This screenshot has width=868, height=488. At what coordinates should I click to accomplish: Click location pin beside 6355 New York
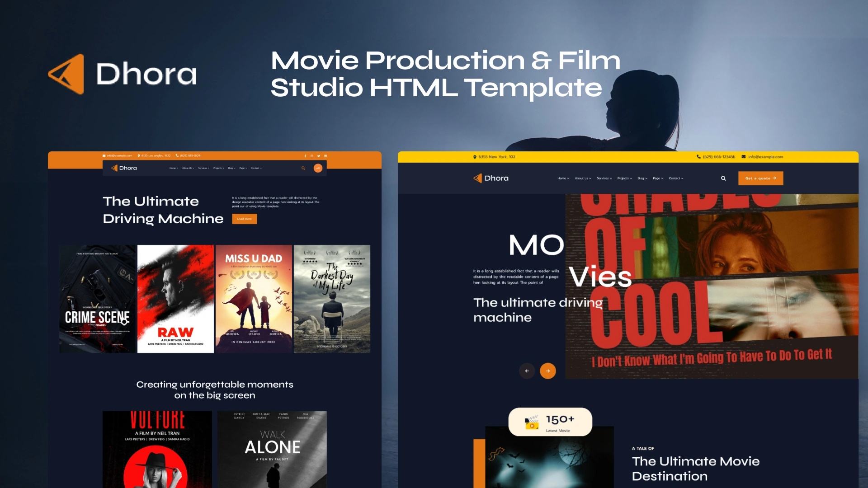click(x=475, y=157)
